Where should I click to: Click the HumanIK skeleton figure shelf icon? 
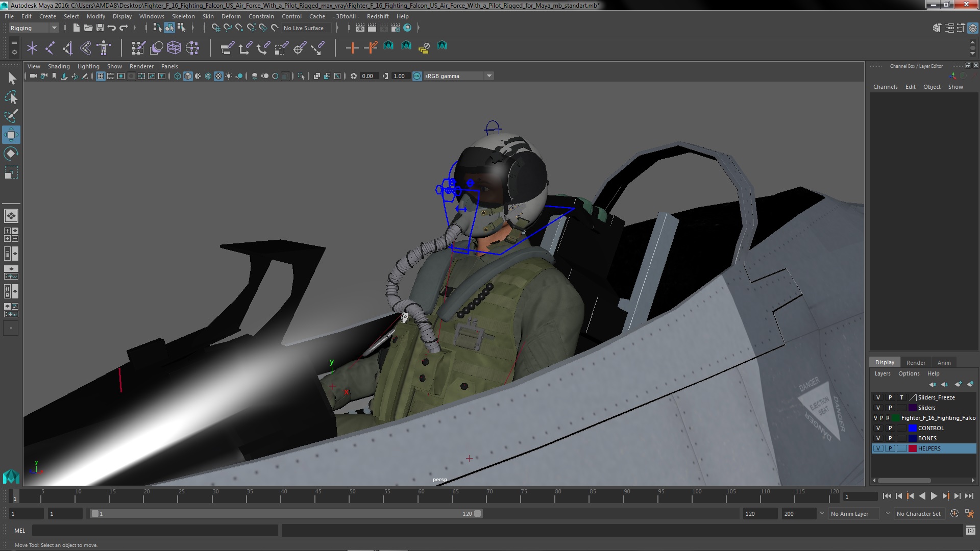coord(104,48)
